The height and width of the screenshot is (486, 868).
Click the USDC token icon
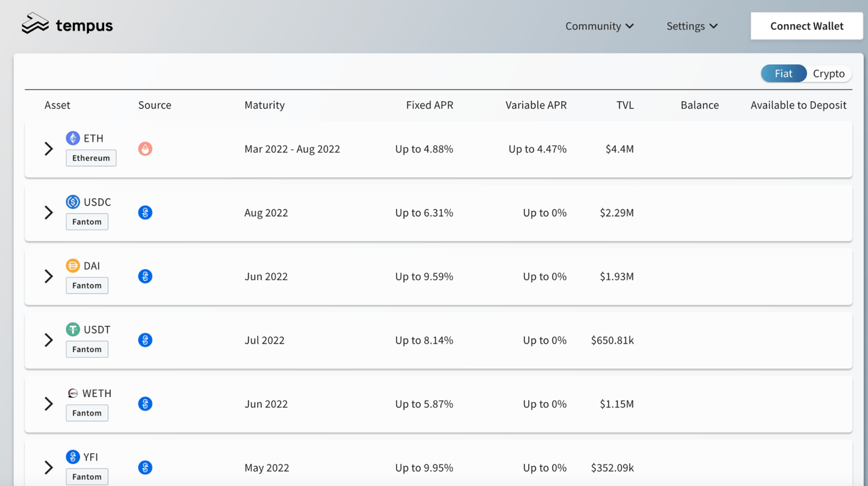pyautogui.click(x=73, y=202)
